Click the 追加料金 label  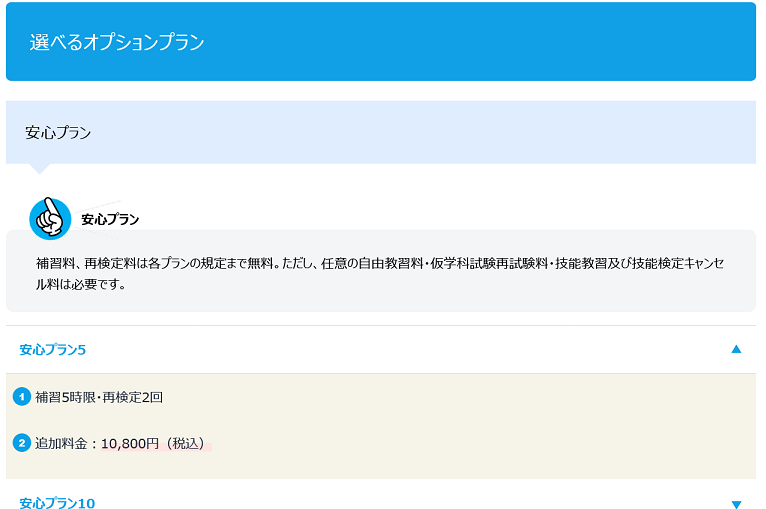(x=62, y=443)
